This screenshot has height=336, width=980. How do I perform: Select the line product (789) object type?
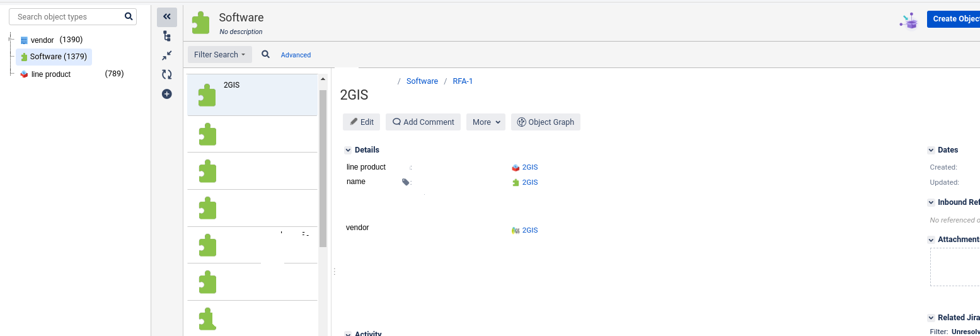pyautogui.click(x=72, y=74)
